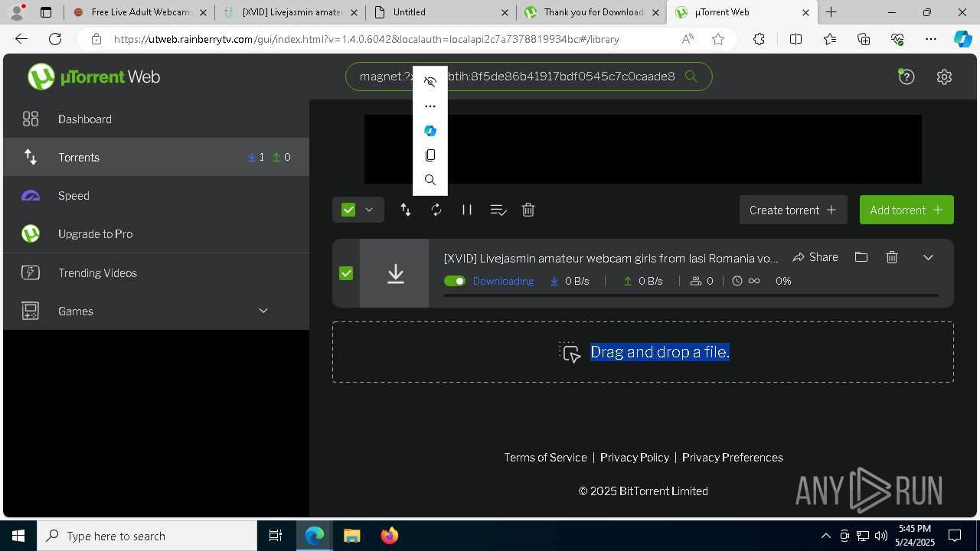Viewport: 980px width, 551px height.
Task: Refresh the page in the browser
Action: pos(55,39)
